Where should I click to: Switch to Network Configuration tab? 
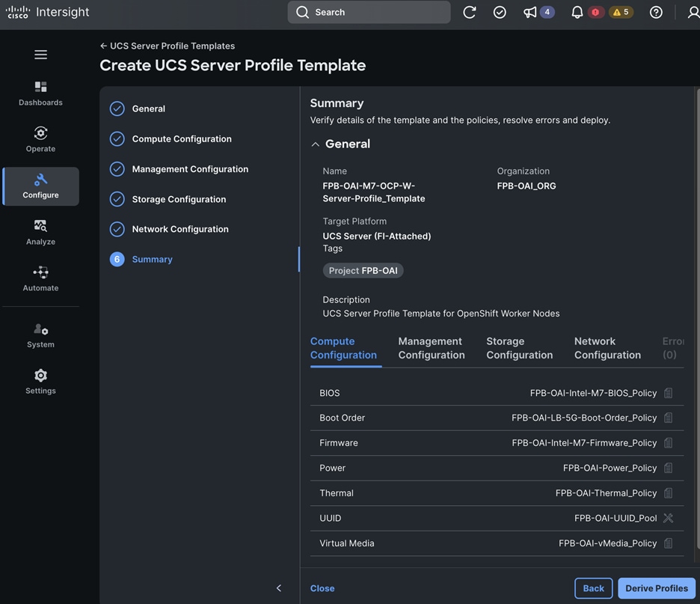[x=607, y=348]
